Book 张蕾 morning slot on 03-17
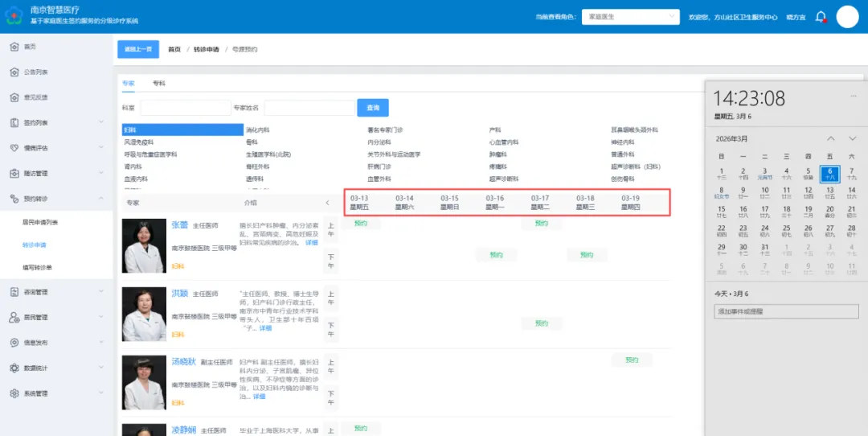The image size is (868, 436). [x=542, y=224]
